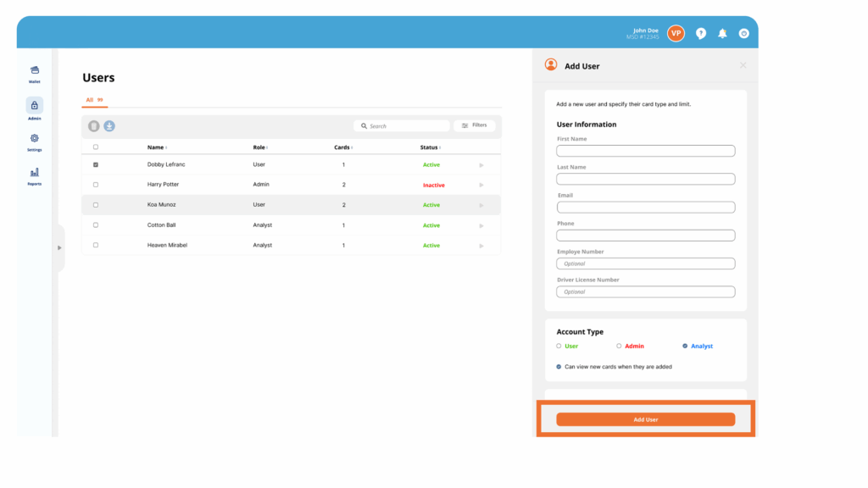Open the Filters dropdown
Viewport: 868px width, 488px height.
474,125
